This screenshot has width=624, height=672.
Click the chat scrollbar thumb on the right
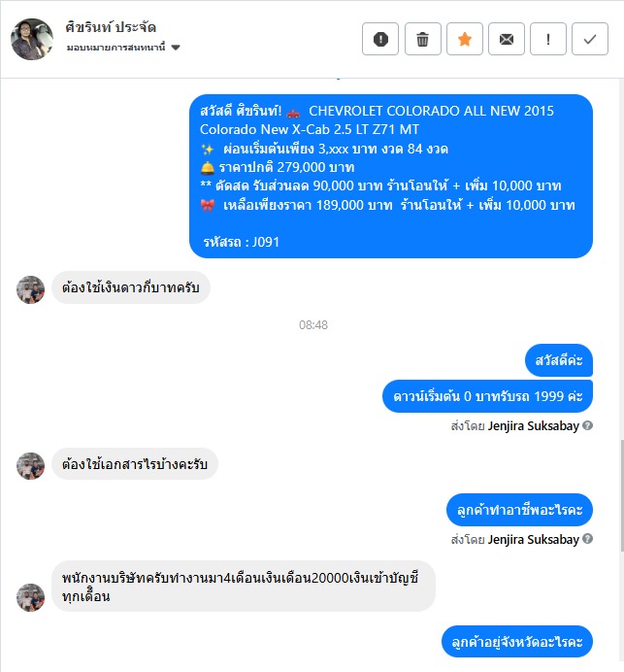[622, 495]
